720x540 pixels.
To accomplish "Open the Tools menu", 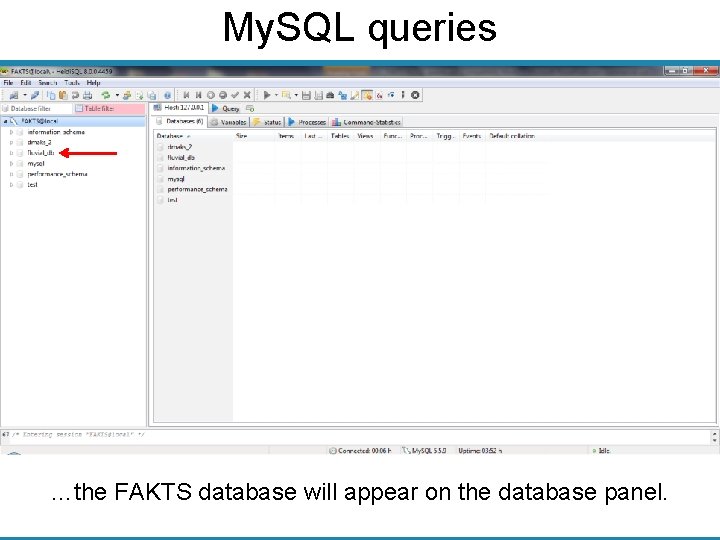I will (72, 83).
